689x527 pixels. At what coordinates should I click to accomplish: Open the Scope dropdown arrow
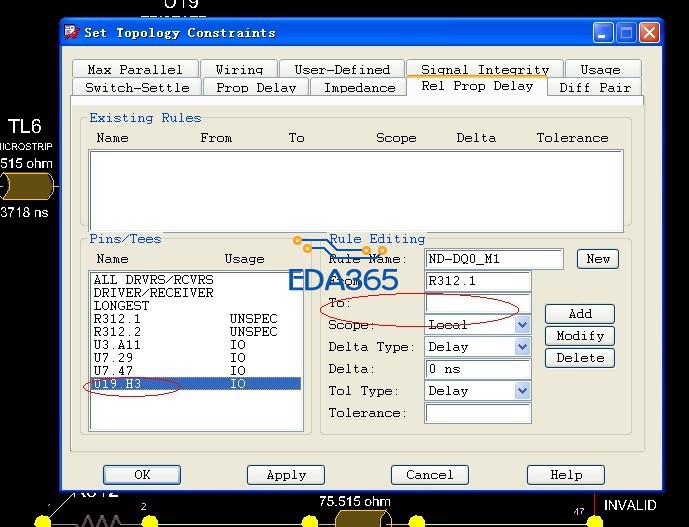[x=522, y=325]
